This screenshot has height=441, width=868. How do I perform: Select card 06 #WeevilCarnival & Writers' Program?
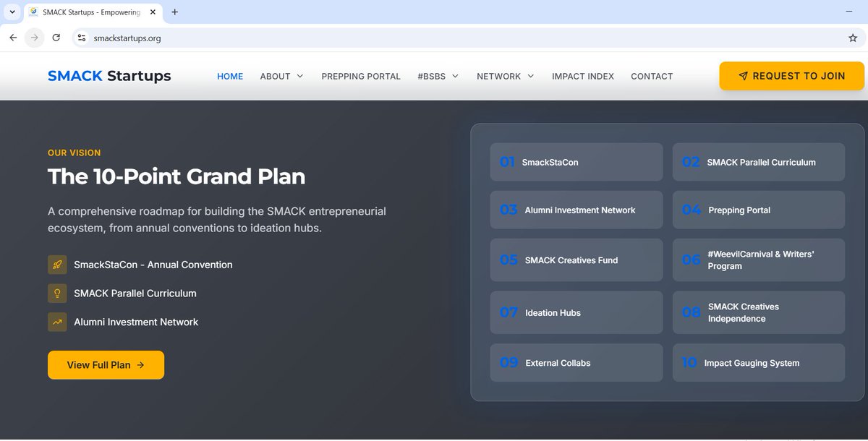pyautogui.click(x=759, y=260)
